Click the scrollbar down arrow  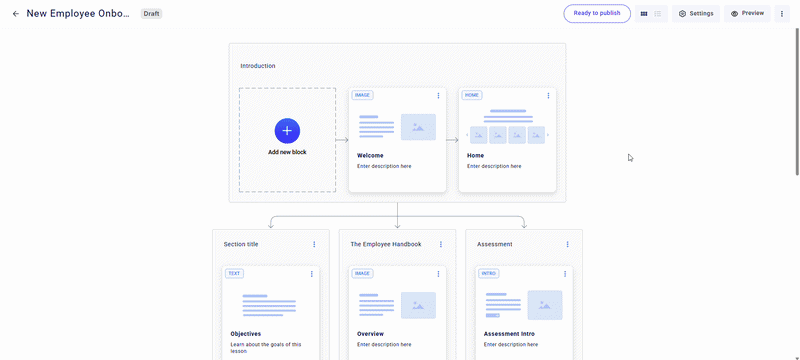(x=797, y=357)
